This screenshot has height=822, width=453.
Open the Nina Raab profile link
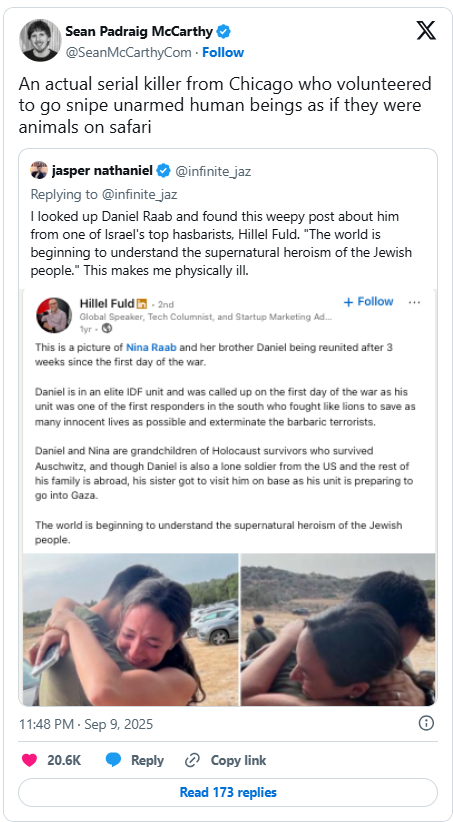pos(148,347)
